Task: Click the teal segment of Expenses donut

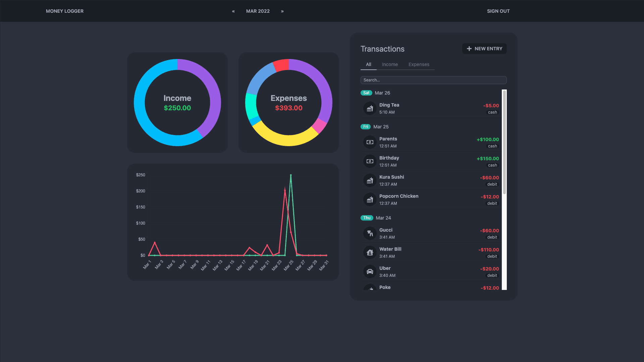Action: point(251,106)
